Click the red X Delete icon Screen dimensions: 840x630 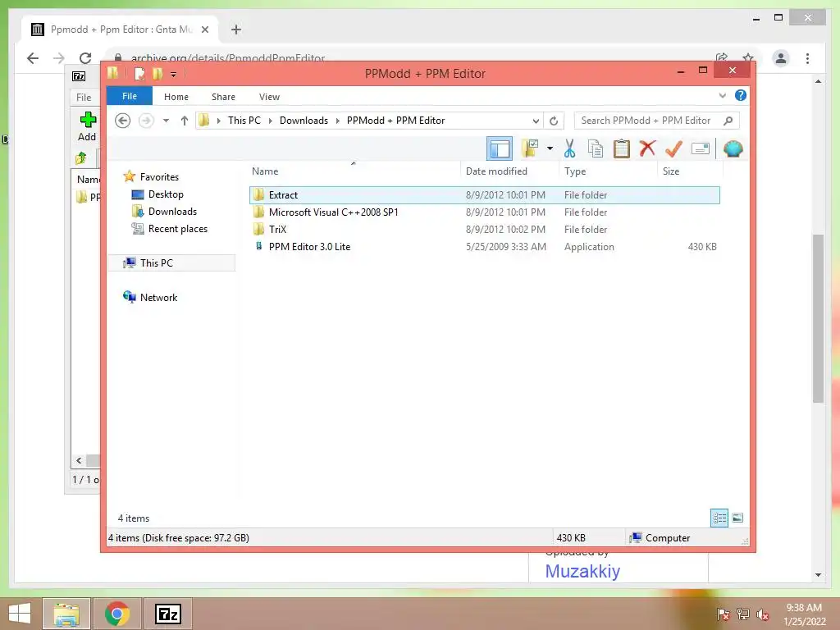(647, 148)
